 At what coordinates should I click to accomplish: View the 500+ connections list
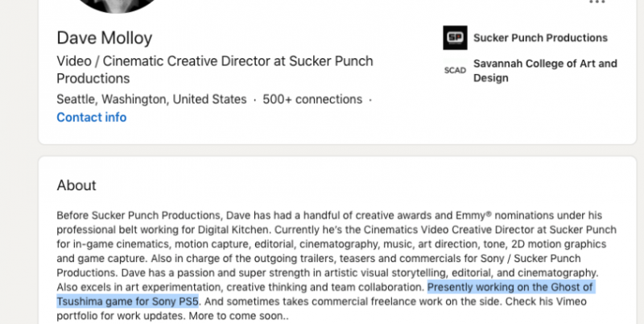point(312,100)
